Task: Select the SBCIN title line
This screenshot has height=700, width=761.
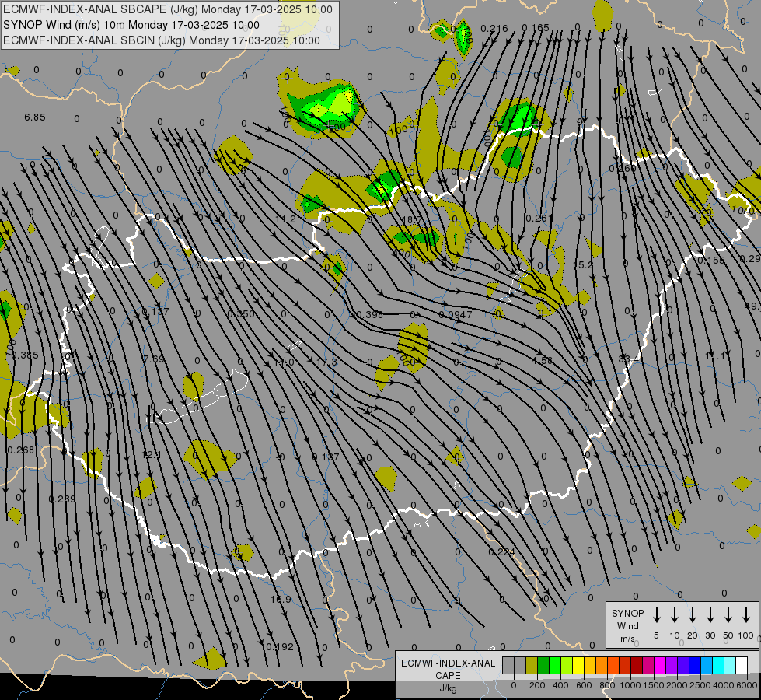Action: click(162, 40)
